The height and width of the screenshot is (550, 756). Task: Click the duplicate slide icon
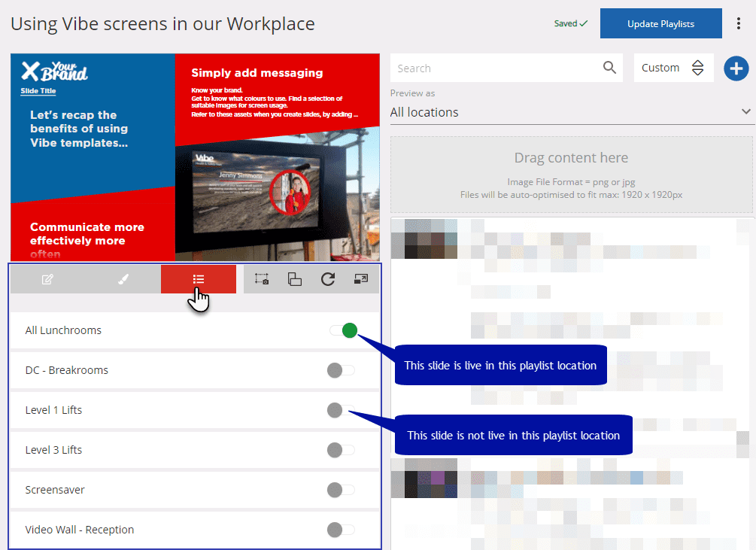[x=295, y=279]
